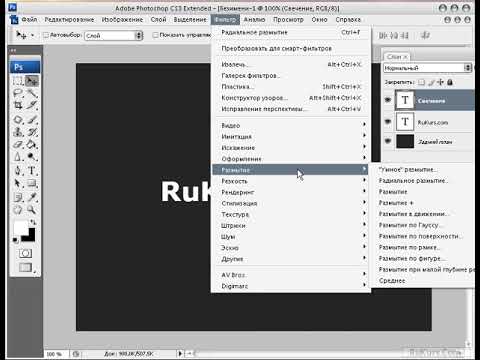Expand the Рендеринг submenu
The width and height of the screenshot is (480, 360).
click(x=290, y=192)
